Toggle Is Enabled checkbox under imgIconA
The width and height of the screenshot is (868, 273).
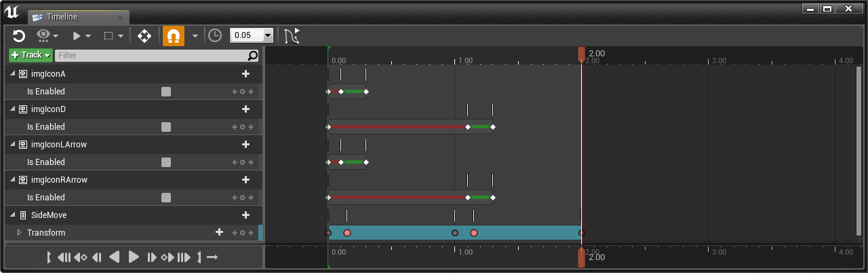(166, 92)
